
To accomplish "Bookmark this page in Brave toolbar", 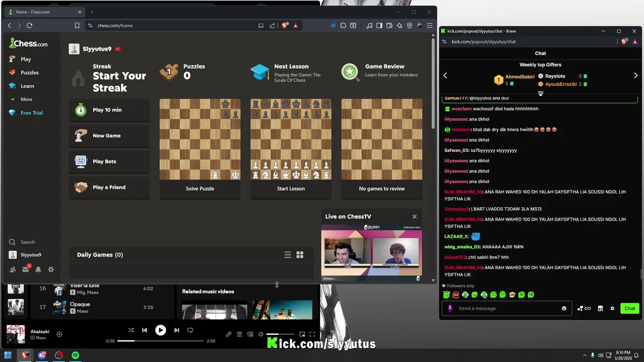I will (77, 25).
